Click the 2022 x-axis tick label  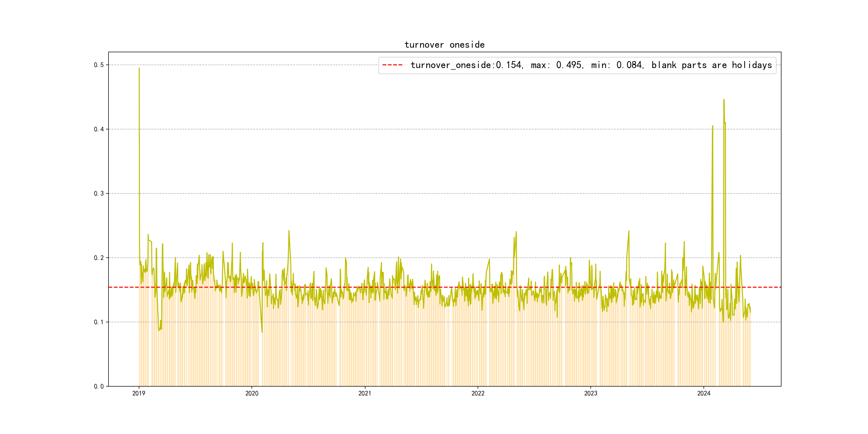tap(477, 393)
